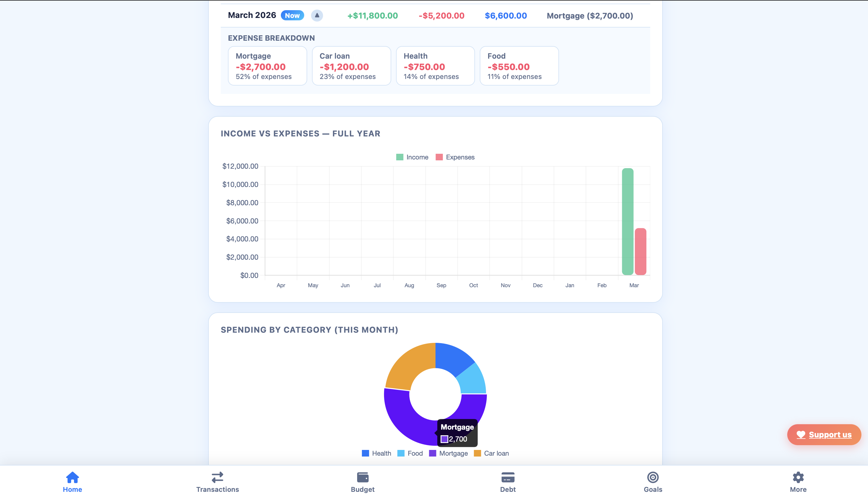This screenshot has height=499, width=868.
Task: Select the Mortgage expense breakdown card
Action: tap(267, 66)
